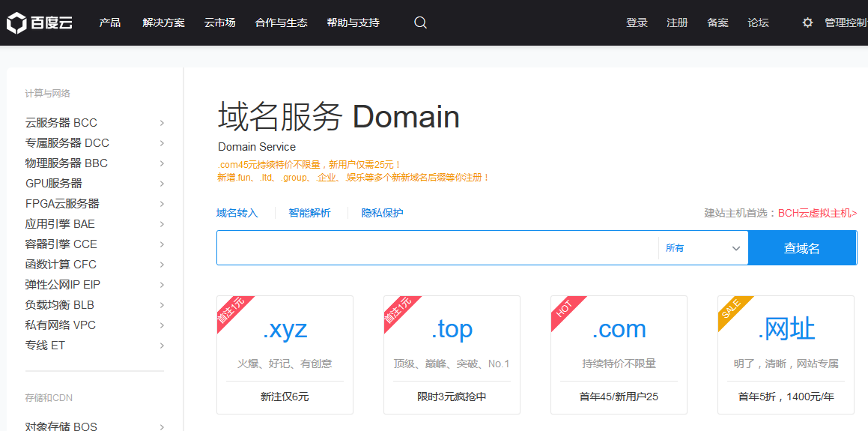This screenshot has width=868, height=431.
Task: Select 私有网络 VPC in sidebar
Action: tap(61, 325)
